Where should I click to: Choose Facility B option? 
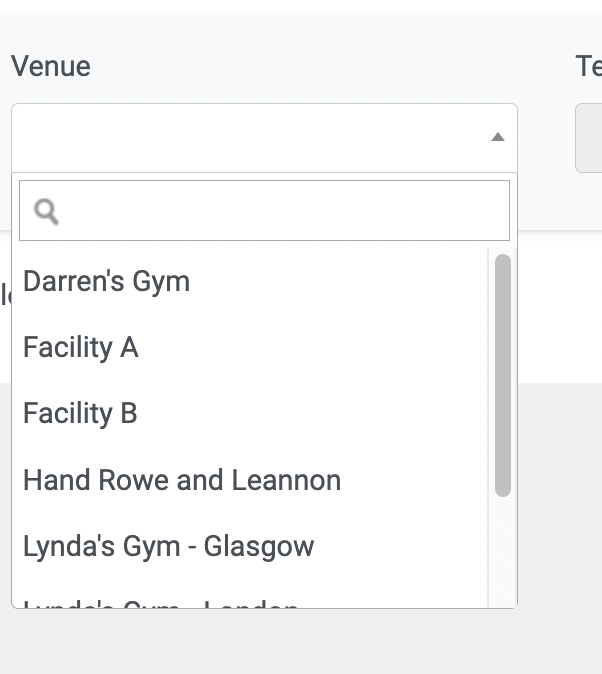tap(80, 413)
